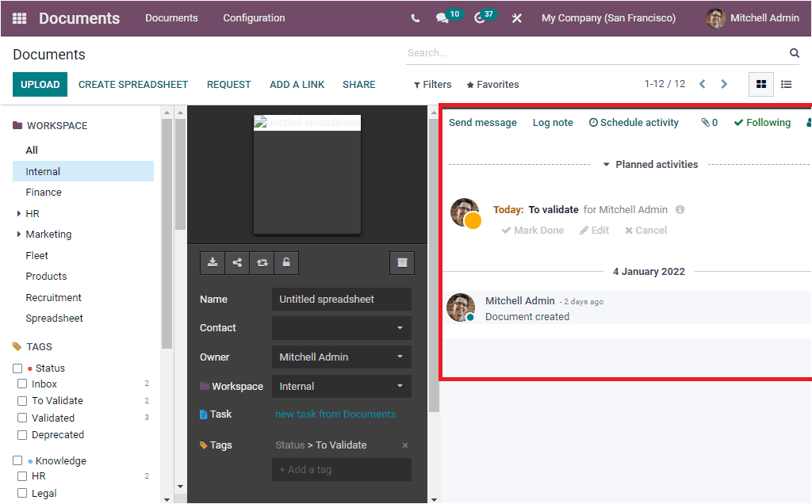Open the conversations icon with 10 badge
This screenshot has width=812, height=504.
click(442, 19)
